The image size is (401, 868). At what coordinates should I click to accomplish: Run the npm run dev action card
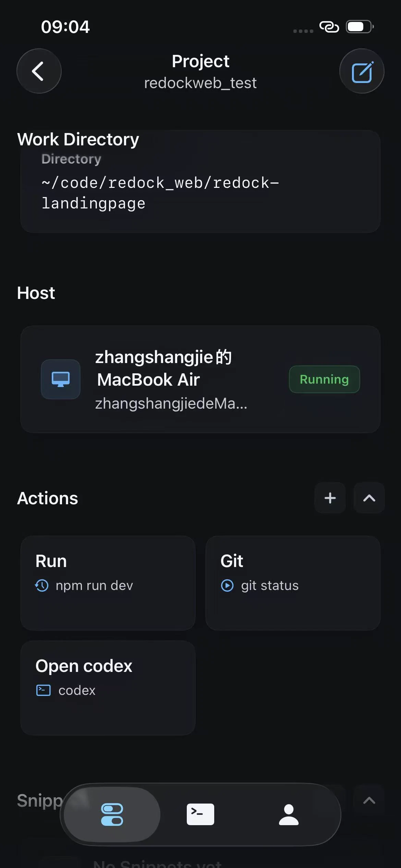tap(108, 583)
